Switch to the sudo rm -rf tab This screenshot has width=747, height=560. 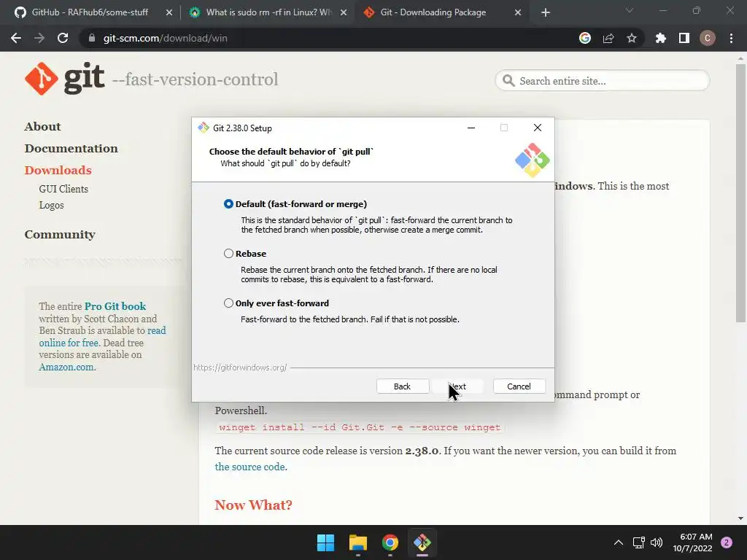268,12
